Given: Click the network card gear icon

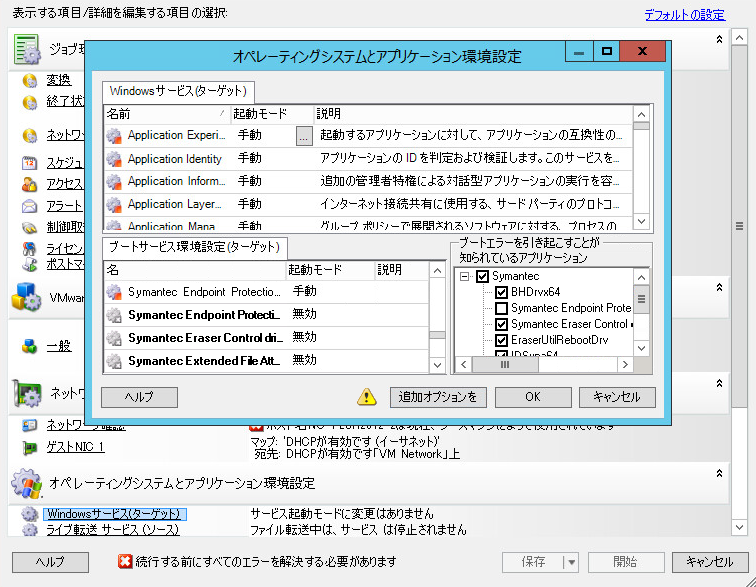Looking at the screenshot, I should [x=27, y=393].
